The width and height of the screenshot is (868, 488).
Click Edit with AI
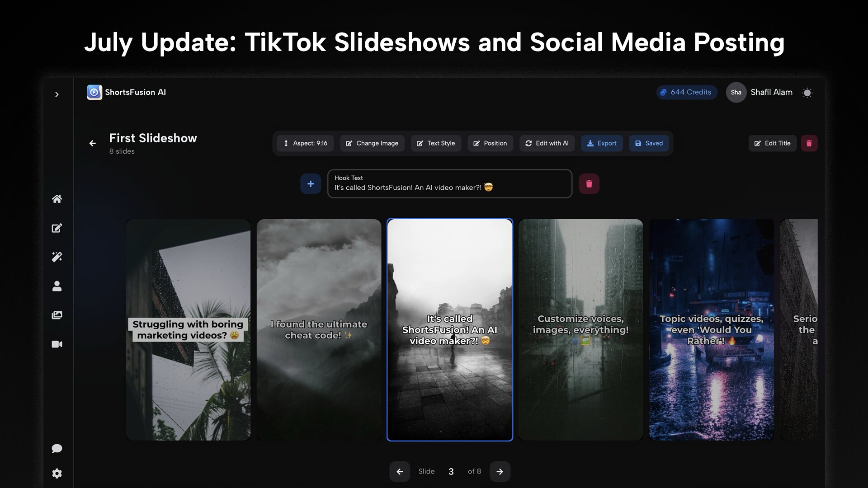(x=547, y=143)
